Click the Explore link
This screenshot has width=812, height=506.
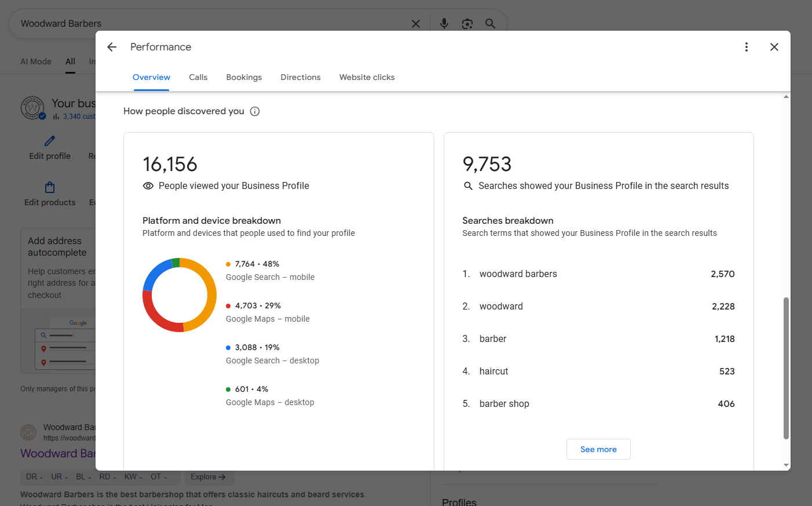pyautogui.click(x=208, y=476)
